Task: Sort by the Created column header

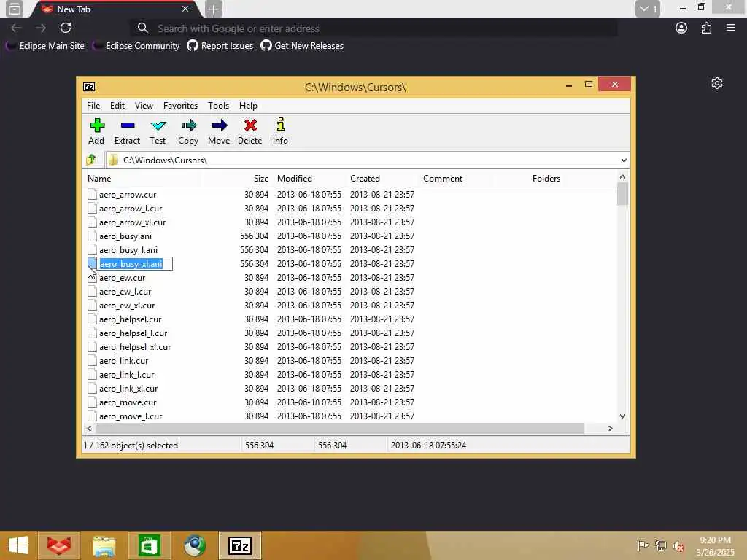Action: (382, 179)
